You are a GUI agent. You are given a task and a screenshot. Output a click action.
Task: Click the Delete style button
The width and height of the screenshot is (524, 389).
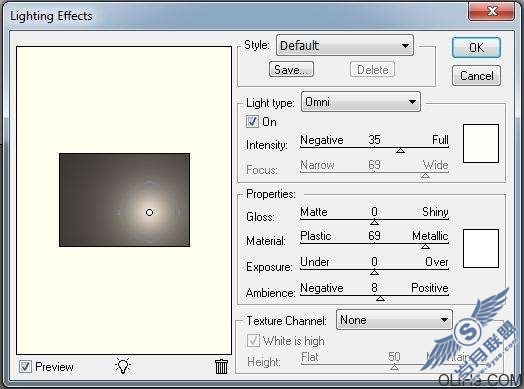[372, 70]
